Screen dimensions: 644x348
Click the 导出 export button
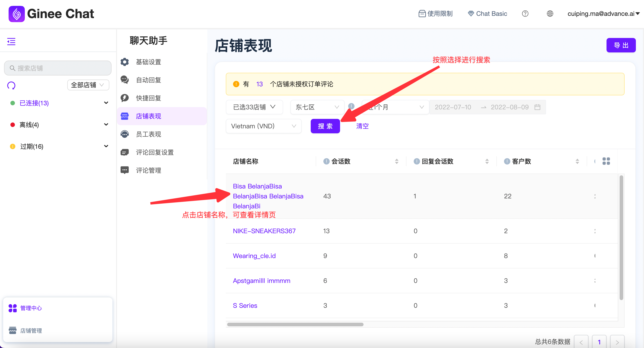(621, 45)
